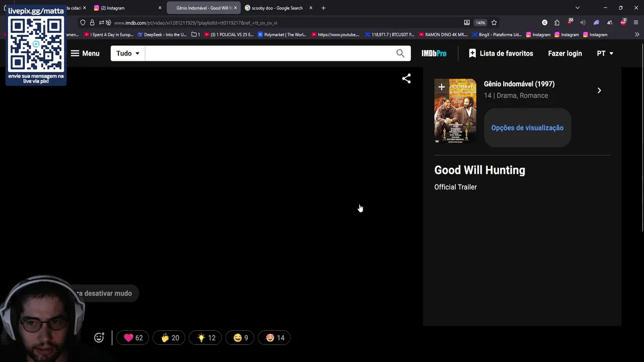
Task: Open 'DeepSeek - Into the U...' bookmark
Action: coord(162,35)
